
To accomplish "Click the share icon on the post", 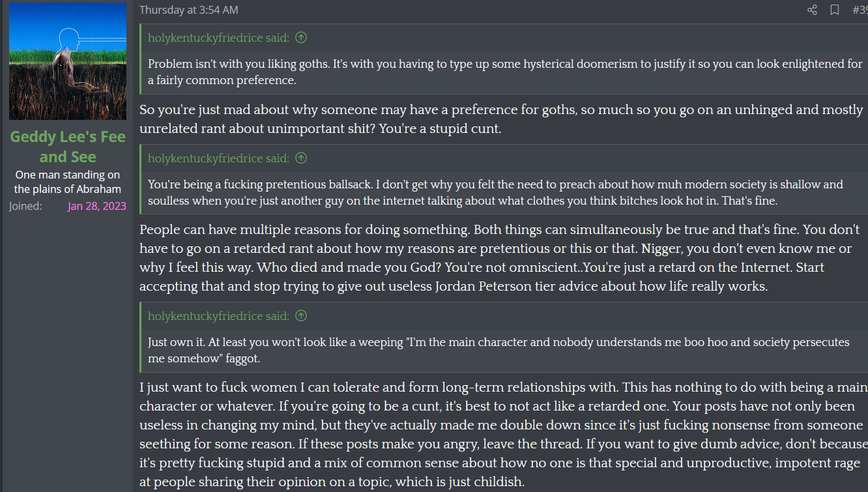I will [812, 10].
